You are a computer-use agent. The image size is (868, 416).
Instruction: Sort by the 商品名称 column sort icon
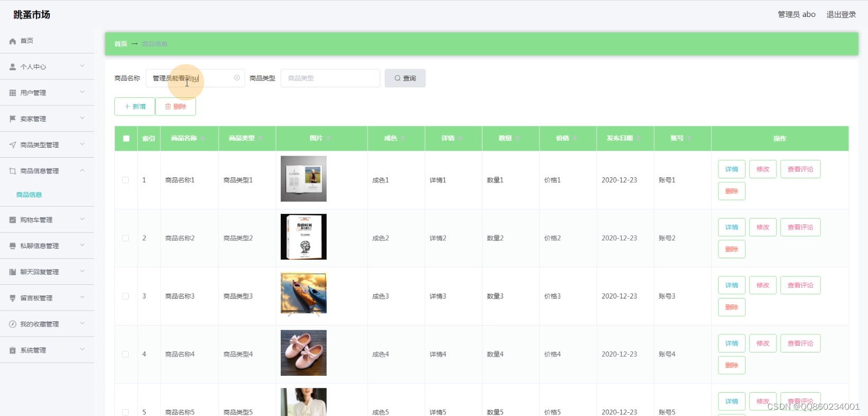tap(202, 138)
